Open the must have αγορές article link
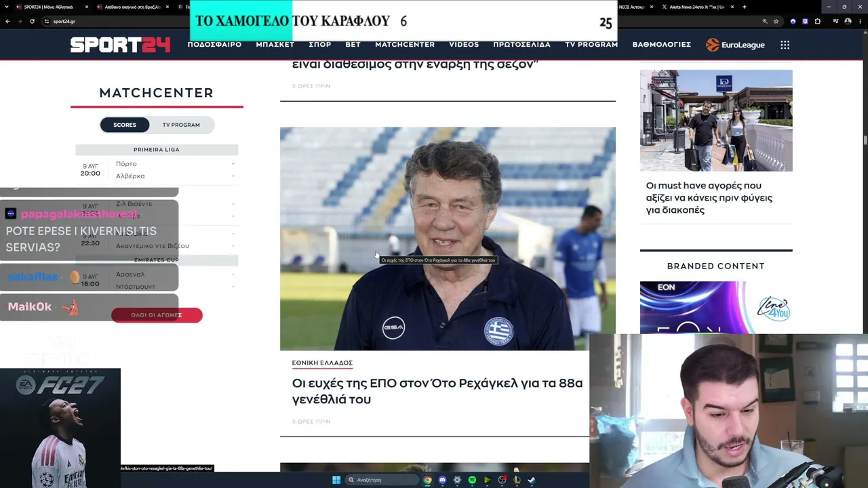 pos(709,198)
